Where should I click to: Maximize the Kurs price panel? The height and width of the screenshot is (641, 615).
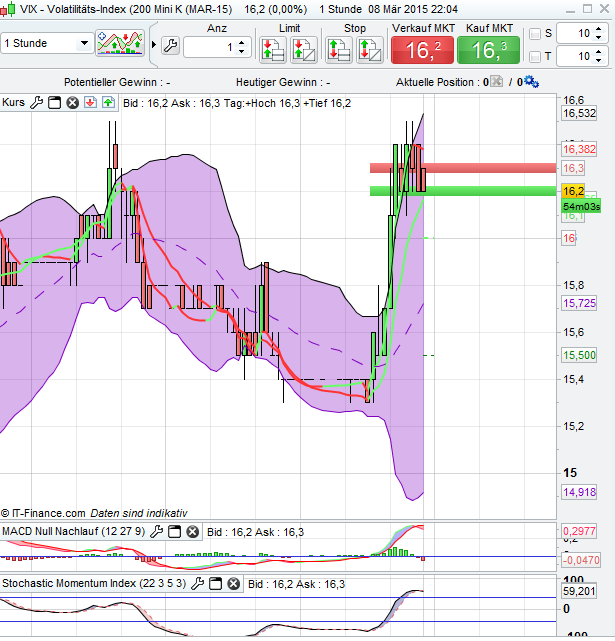pyautogui.click(x=54, y=103)
